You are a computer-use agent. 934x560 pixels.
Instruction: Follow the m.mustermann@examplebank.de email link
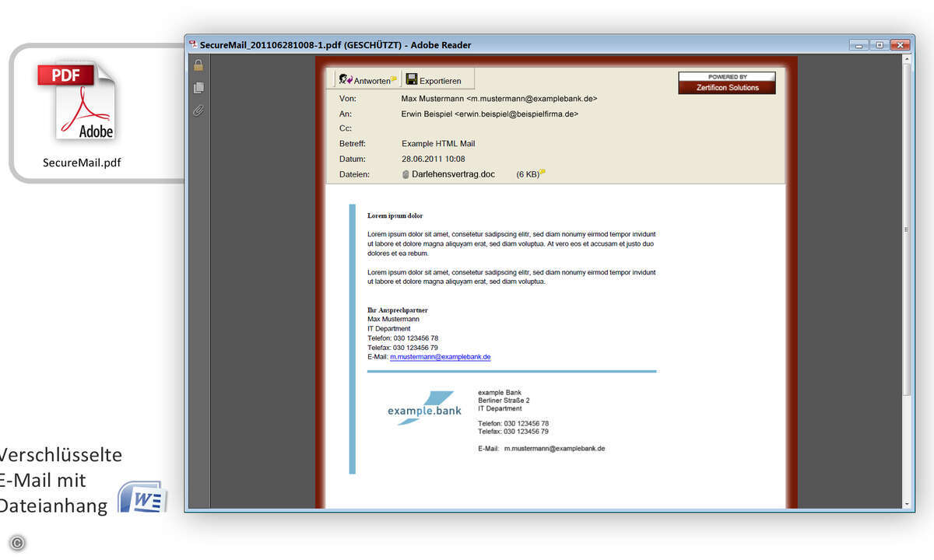click(x=440, y=356)
